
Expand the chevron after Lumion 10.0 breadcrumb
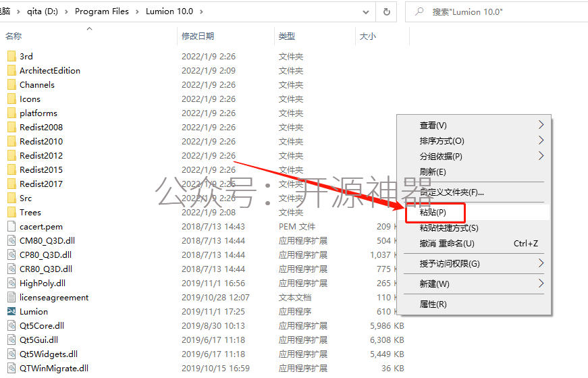(201, 11)
